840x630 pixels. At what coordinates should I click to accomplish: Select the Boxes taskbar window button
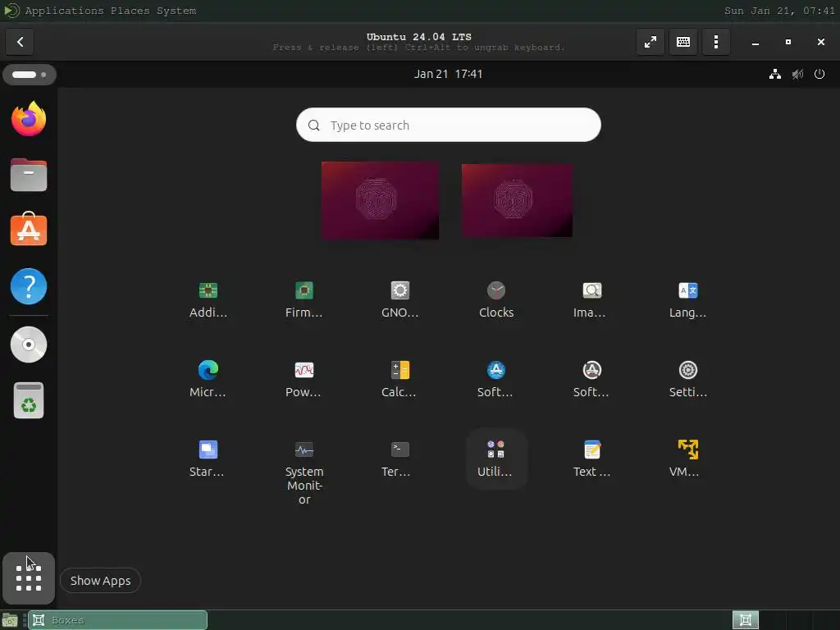118,620
